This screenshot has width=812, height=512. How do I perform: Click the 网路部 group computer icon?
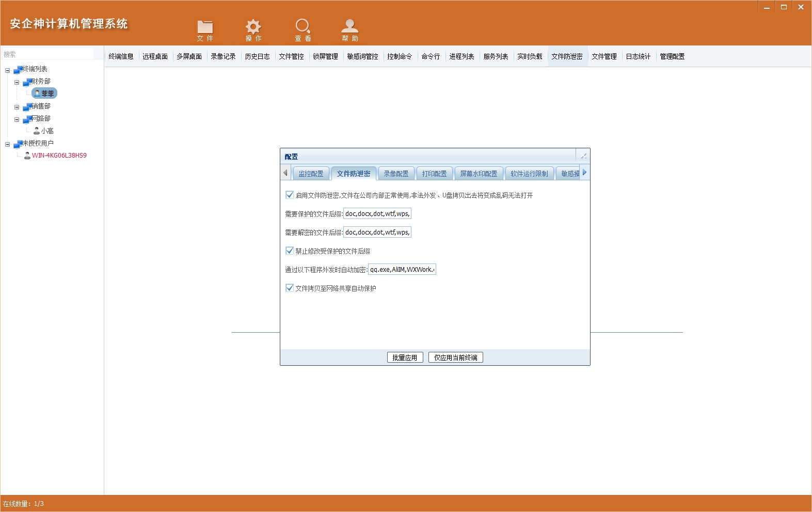27,119
